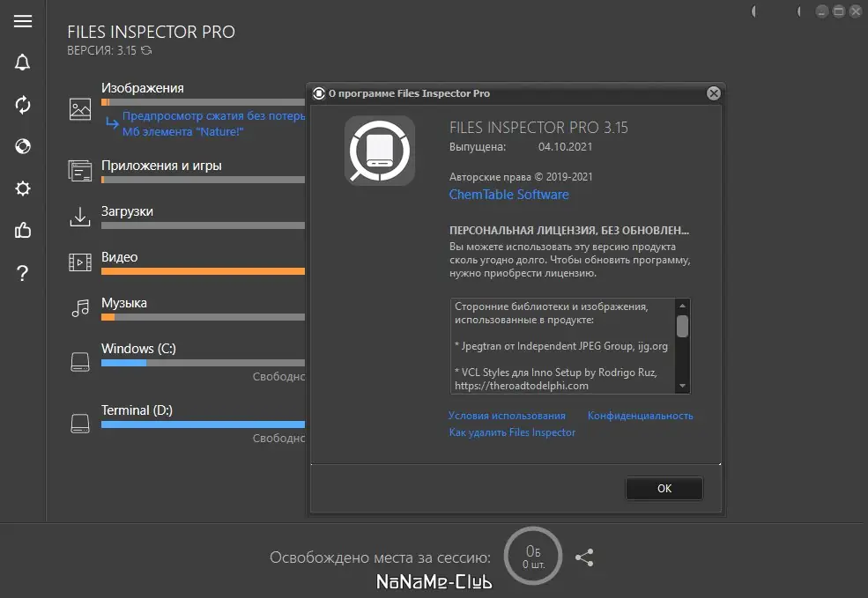
Task: Select the Загрузки category
Action: [x=128, y=211]
